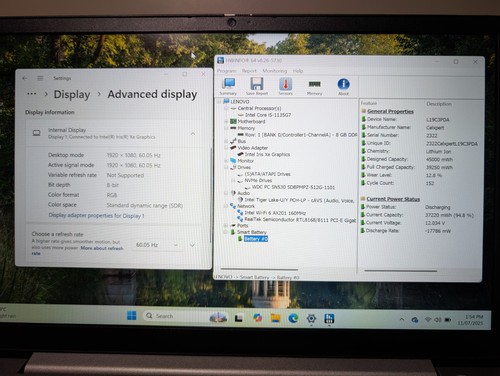Show hidden system tray icons
This screenshot has height=376, width=500.
click(x=402, y=319)
